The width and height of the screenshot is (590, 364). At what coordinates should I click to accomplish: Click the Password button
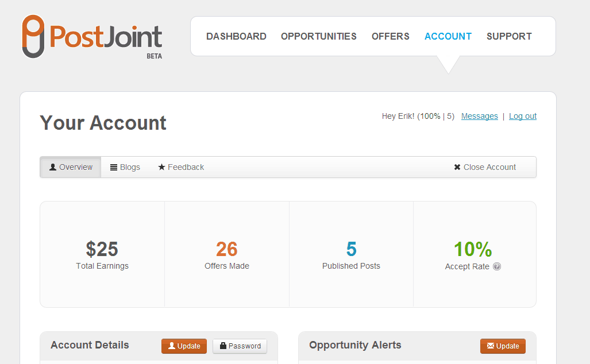coord(240,346)
